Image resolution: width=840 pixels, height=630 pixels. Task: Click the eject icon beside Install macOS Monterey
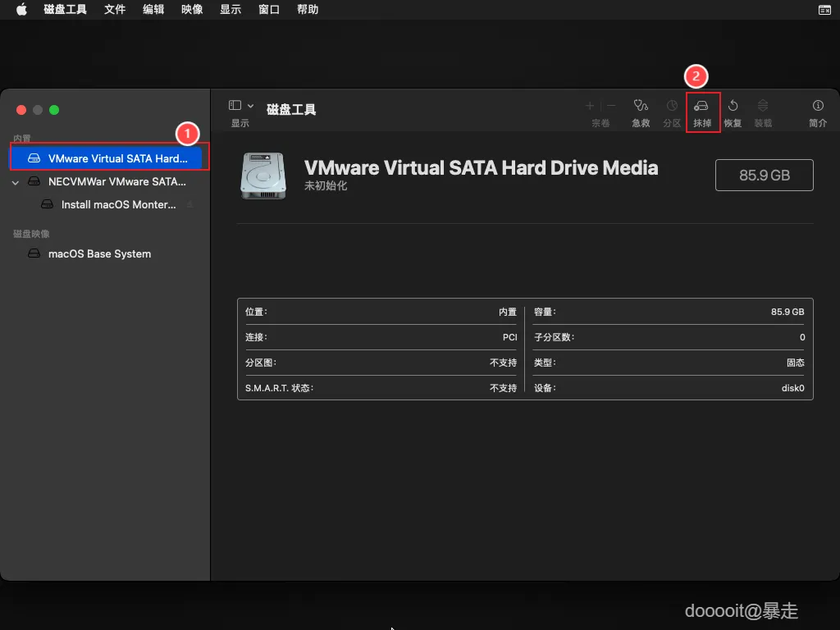(x=189, y=204)
